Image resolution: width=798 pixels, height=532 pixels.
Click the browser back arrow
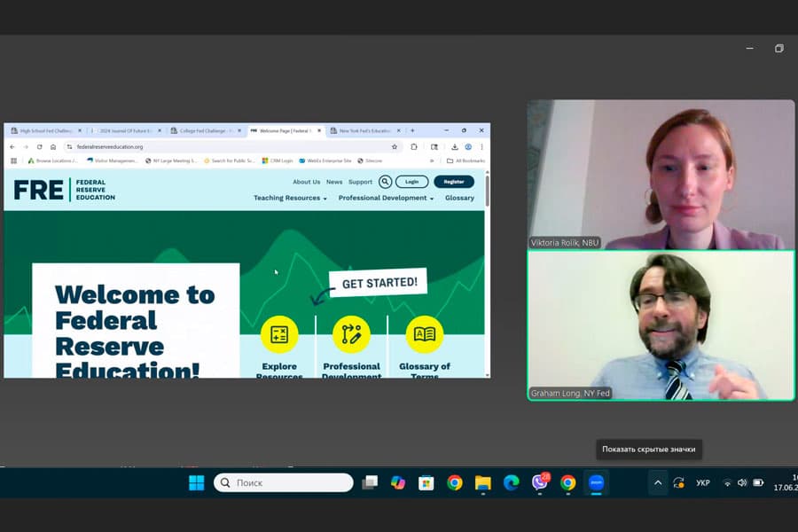pos(12,146)
